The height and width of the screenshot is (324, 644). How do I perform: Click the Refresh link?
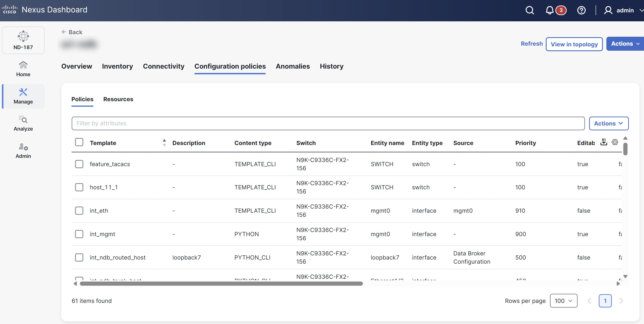pyautogui.click(x=532, y=44)
